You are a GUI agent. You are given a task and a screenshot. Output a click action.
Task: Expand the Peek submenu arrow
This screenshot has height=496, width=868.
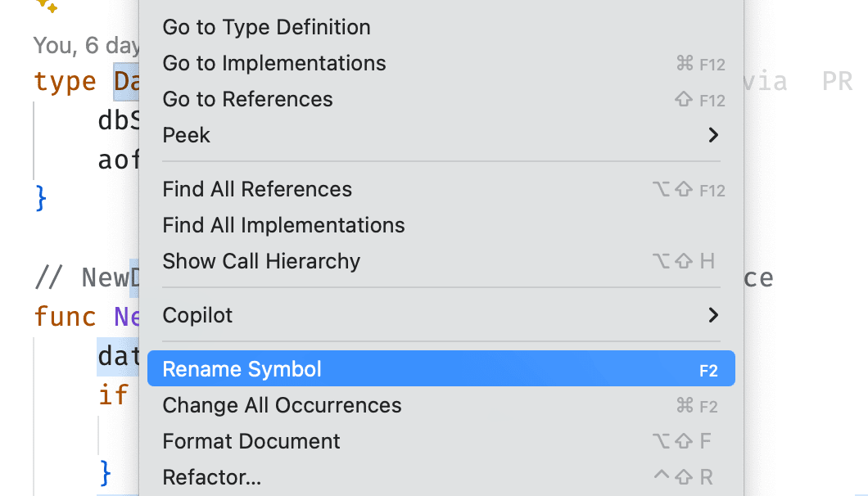(713, 135)
